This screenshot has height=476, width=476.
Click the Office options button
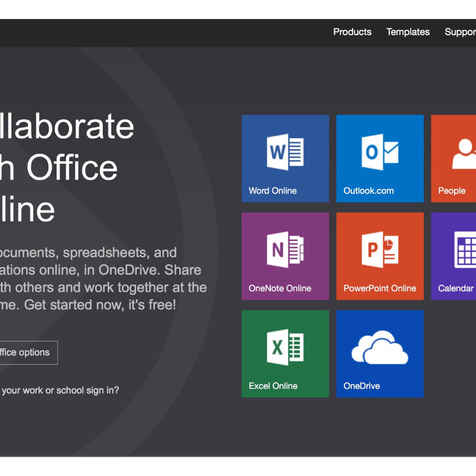click(x=29, y=353)
